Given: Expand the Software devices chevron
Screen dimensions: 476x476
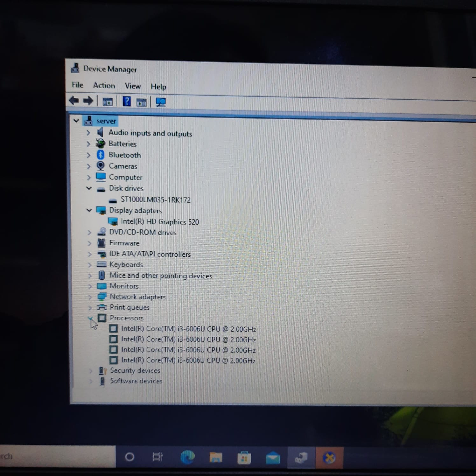Looking at the screenshot, I should [x=91, y=381].
